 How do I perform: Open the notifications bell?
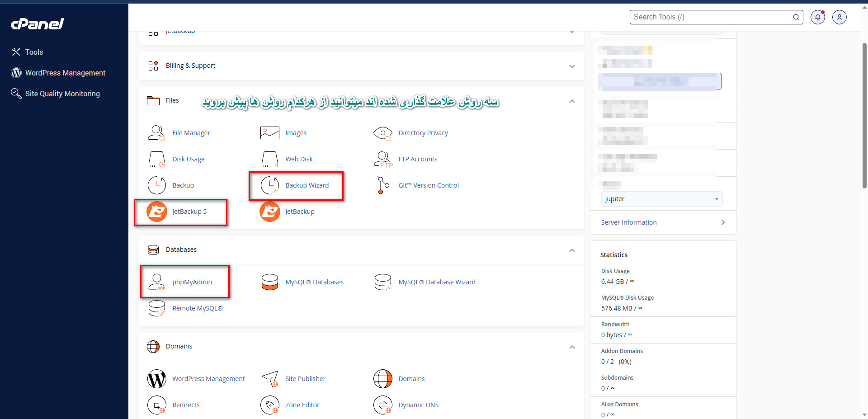tap(817, 17)
